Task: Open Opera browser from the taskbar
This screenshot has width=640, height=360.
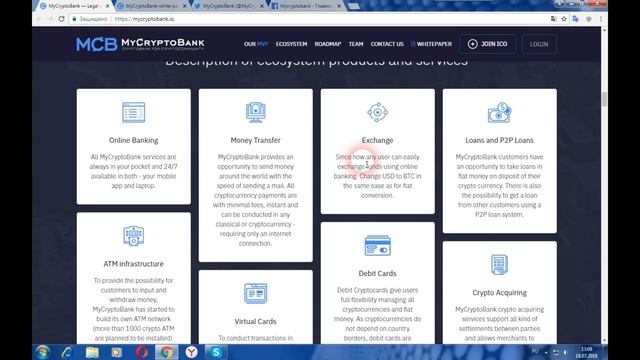Action: [x=142, y=352]
